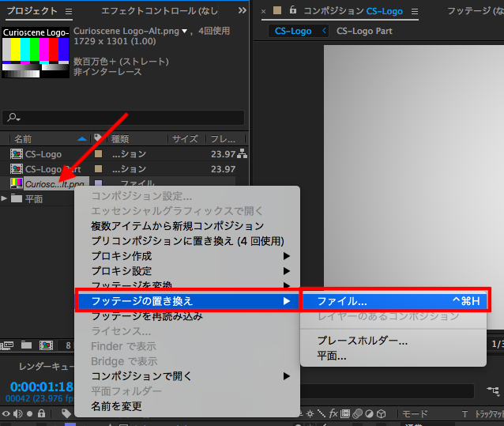Screen dimensions: 504x426
Task: Switch to the フッテージ panel tab
Action: (x=476, y=11)
